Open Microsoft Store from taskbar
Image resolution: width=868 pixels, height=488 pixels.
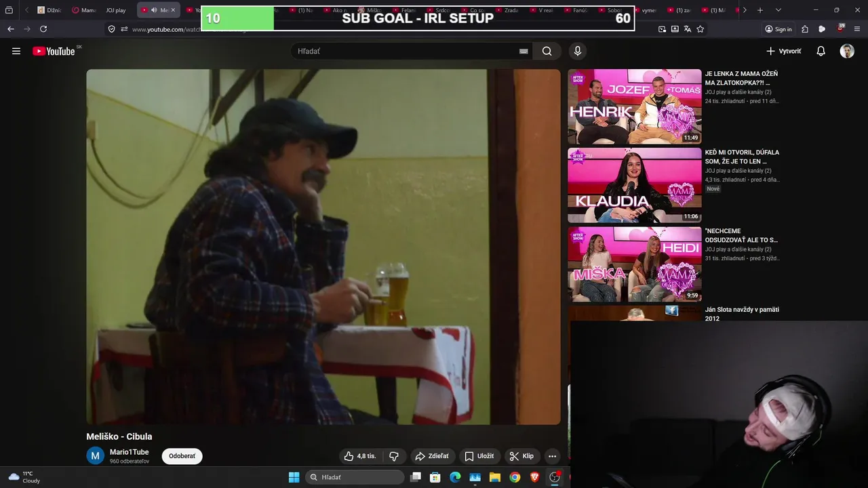(435, 477)
